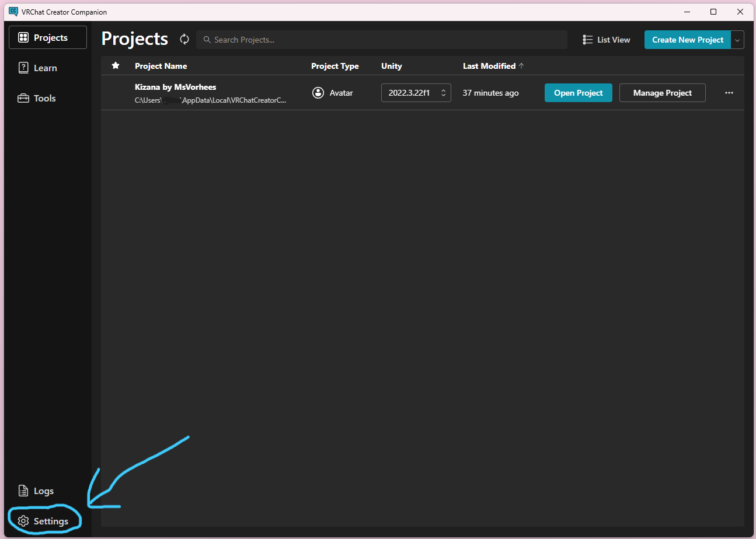Screen dimensions: 756x539
Task: Click the '37 minutes ago' text
Action: point(490,93)
